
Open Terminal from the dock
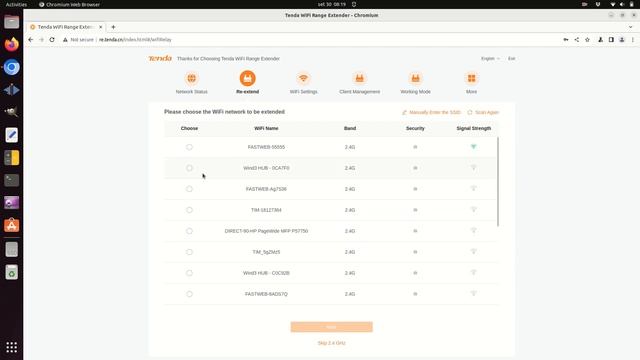coord(11,180)
